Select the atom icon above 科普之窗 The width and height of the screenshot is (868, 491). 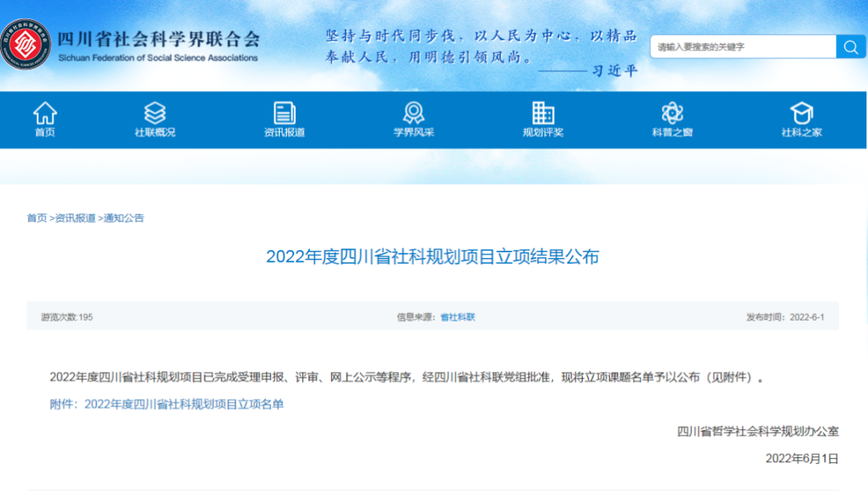672,112
